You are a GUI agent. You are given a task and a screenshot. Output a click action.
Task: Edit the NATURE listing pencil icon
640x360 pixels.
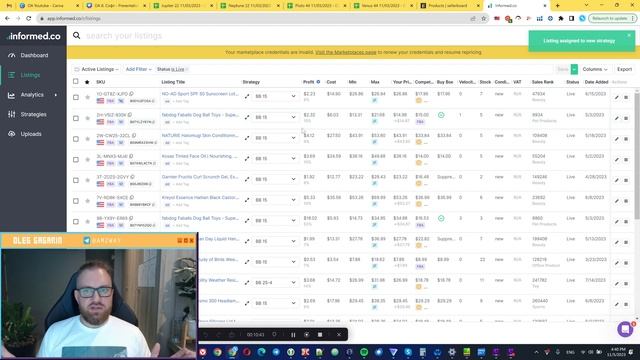616,139
